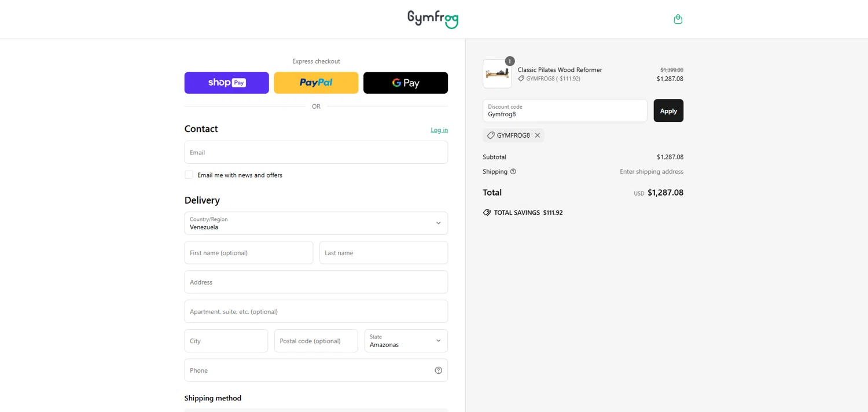This screenshot has height=412, width=868.
Task: Focus the Email input field
Action: (316, 152)
